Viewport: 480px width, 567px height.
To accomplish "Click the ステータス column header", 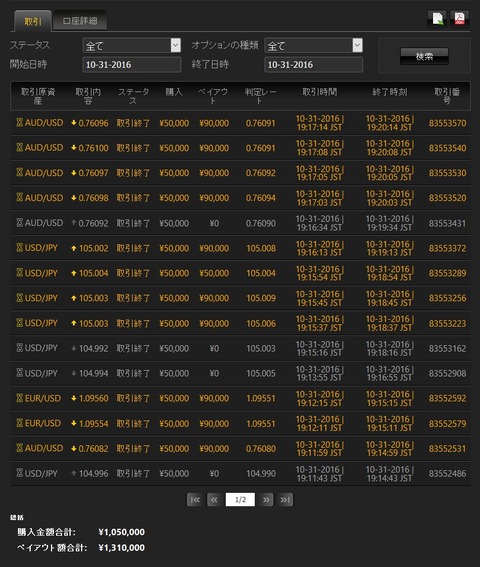I will [x=133, y=96].
